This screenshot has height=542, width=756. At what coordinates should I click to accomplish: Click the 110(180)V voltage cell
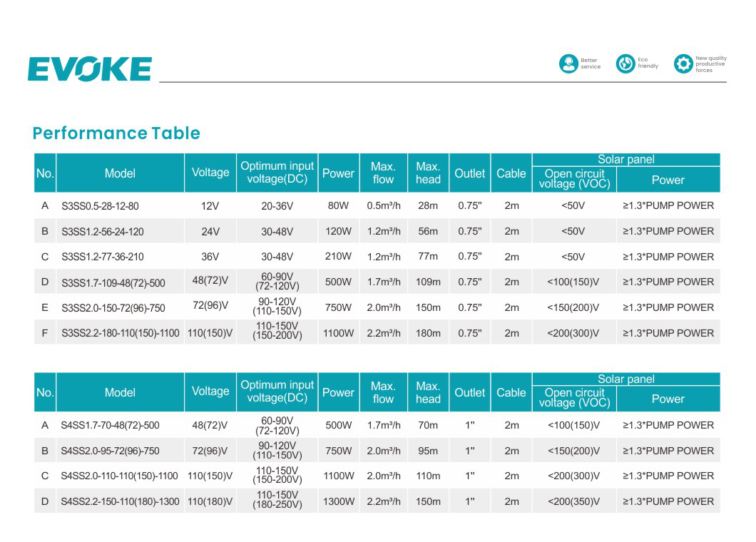pyautogui.click(x=210, y=501)
